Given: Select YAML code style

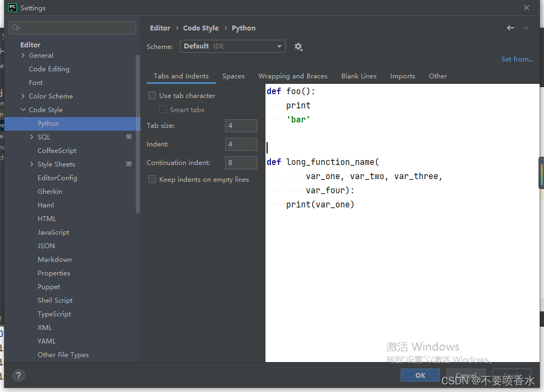Looking at the screenshot, I should [46, 341].
